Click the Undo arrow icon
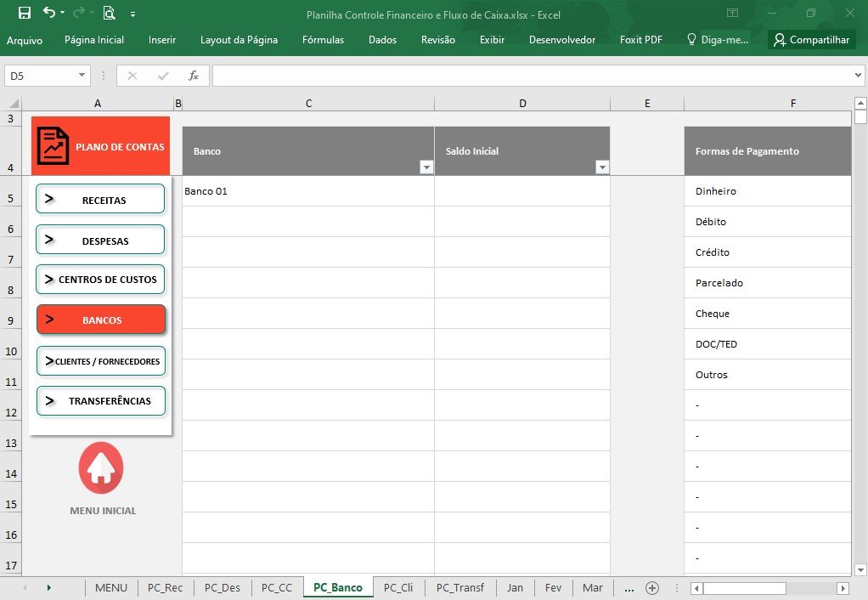Image resolution: width=868 pixels, height=600 pixels. point(49,12)
